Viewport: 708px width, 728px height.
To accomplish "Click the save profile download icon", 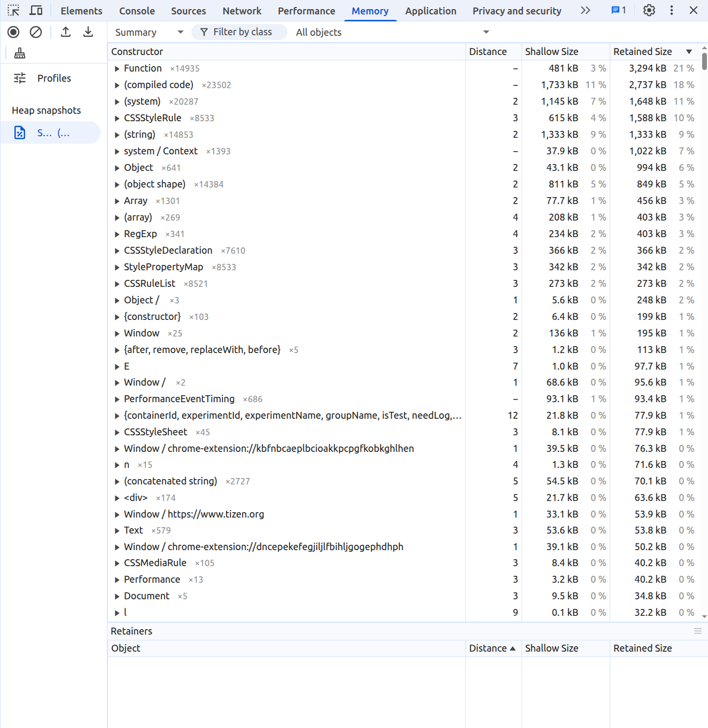I will tap(88, 32).
